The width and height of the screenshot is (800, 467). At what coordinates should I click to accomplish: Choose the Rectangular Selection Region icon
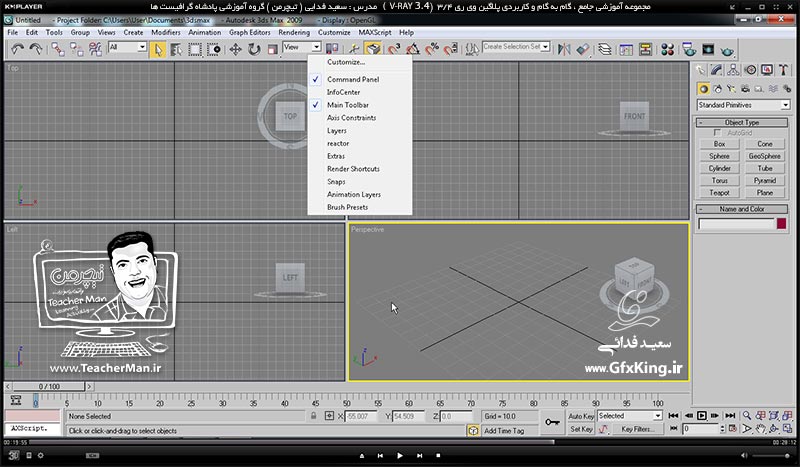tap(195, 49)
